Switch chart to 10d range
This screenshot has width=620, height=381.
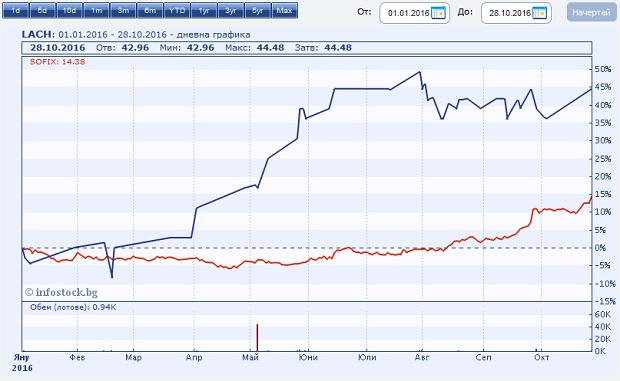[x=69, y=11]
